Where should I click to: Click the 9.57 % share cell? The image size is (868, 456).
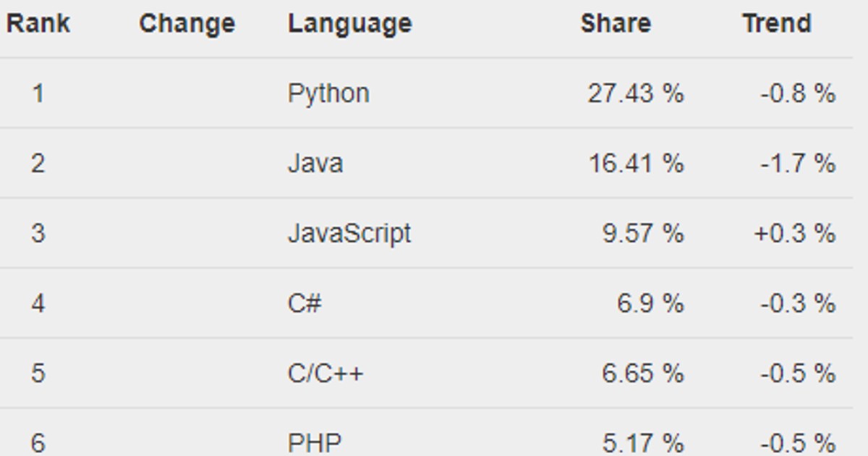pos(642,233)
